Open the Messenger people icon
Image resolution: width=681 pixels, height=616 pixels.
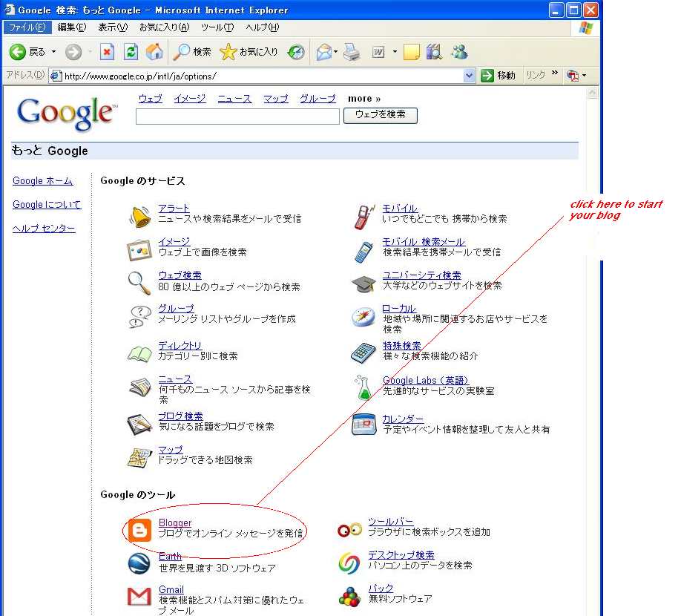click(459, 52)
